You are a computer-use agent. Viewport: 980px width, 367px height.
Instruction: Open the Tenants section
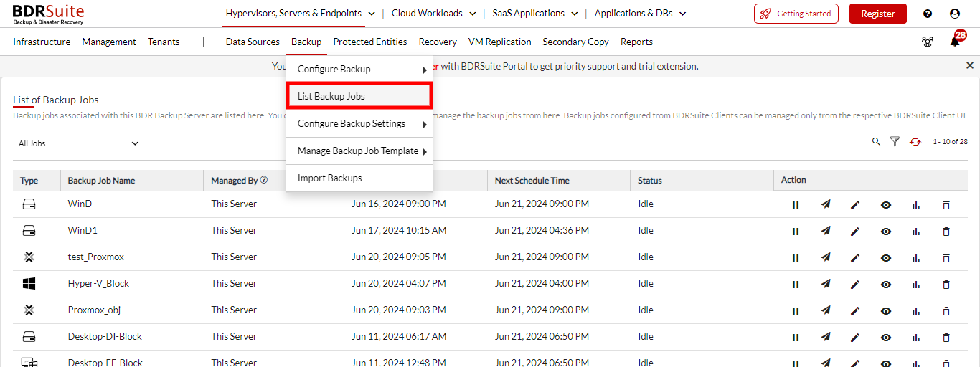164,42
